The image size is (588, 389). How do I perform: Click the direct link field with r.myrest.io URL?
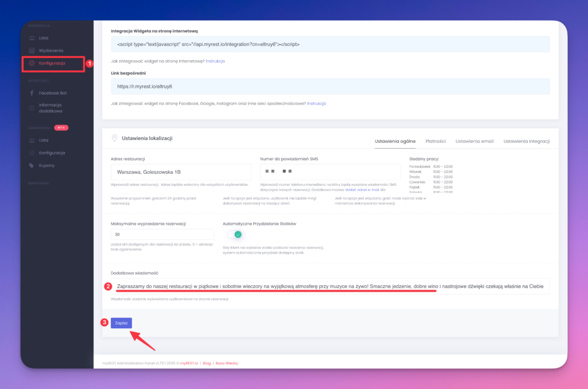coord(330,87)
